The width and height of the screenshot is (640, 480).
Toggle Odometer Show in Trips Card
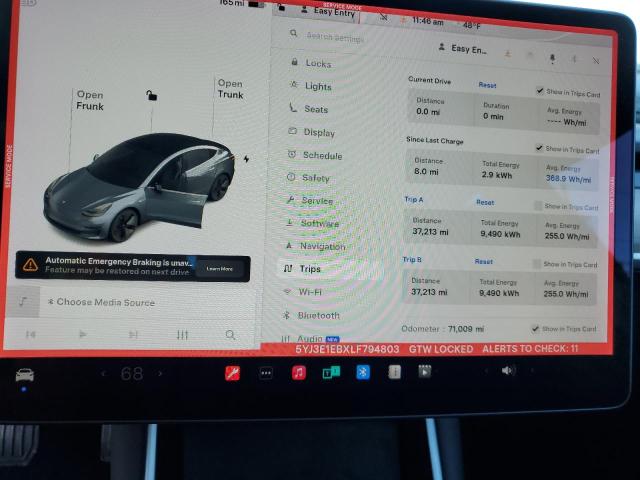point(535,328)
